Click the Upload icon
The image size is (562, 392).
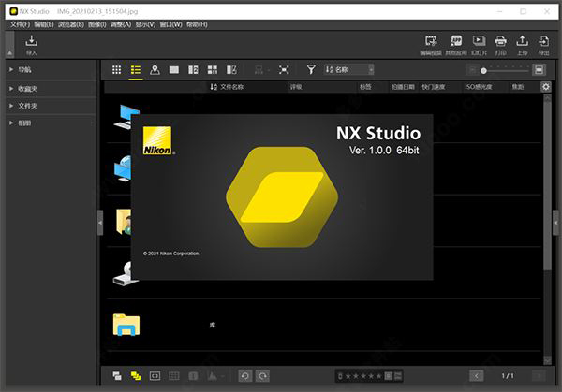coord(523,43)
